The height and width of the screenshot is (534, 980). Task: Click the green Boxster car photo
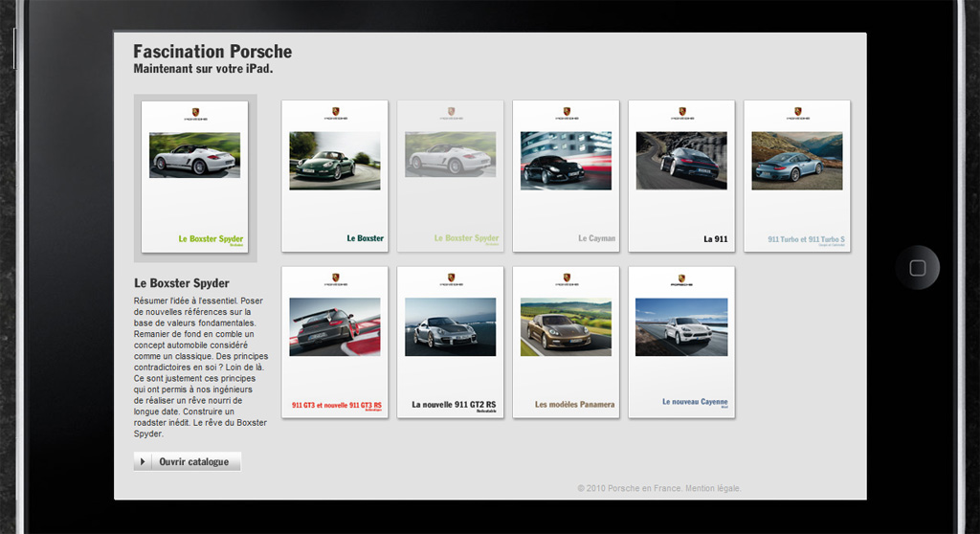pos(334,161)
